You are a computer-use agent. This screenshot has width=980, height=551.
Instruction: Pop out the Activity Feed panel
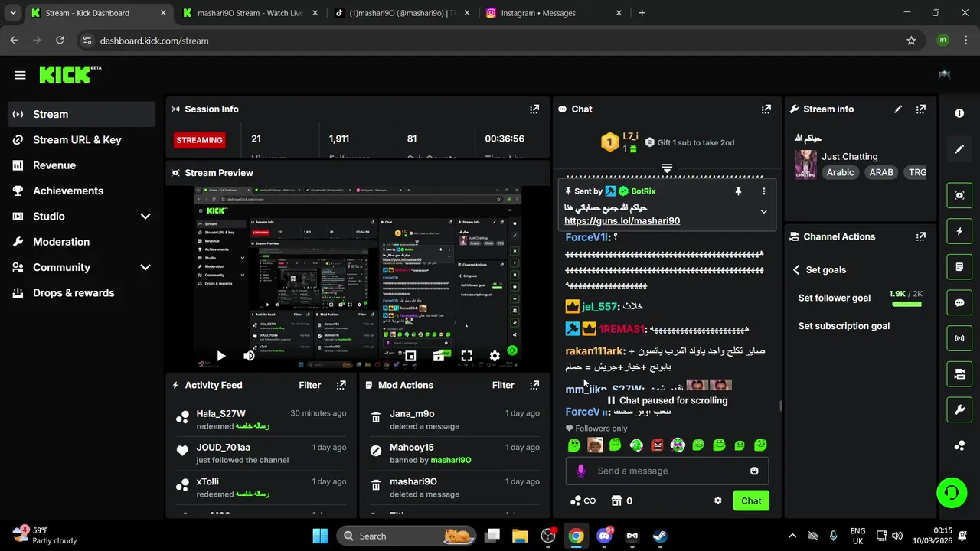click(x=341, y=385)
